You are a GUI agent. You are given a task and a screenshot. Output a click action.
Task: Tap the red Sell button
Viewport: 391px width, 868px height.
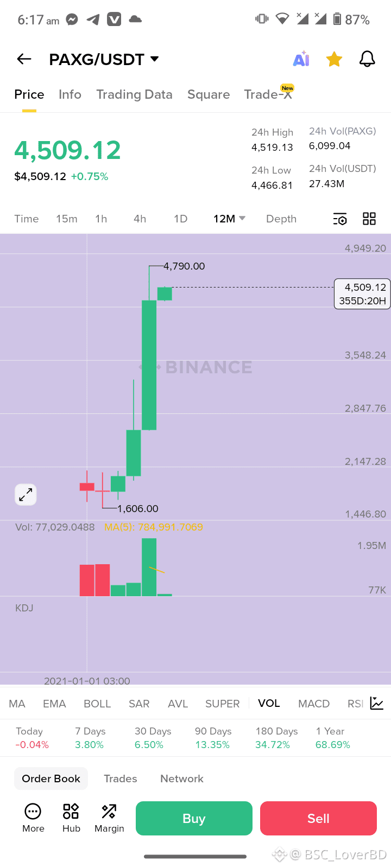(318, 818)
